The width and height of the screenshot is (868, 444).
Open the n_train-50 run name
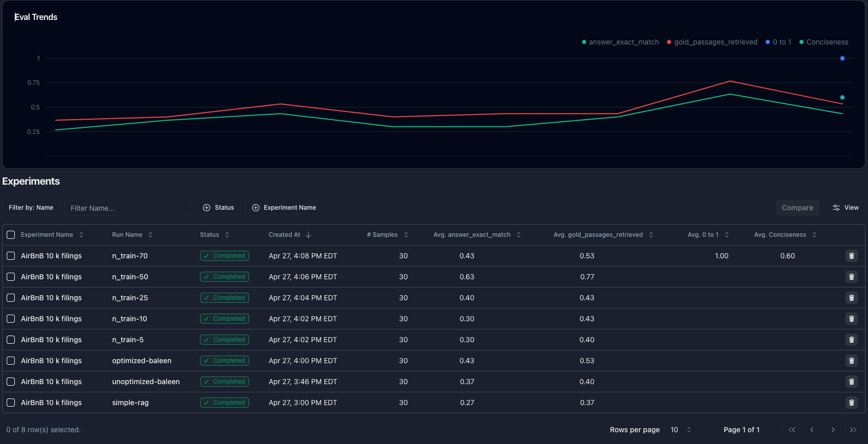tap(130, 277)
